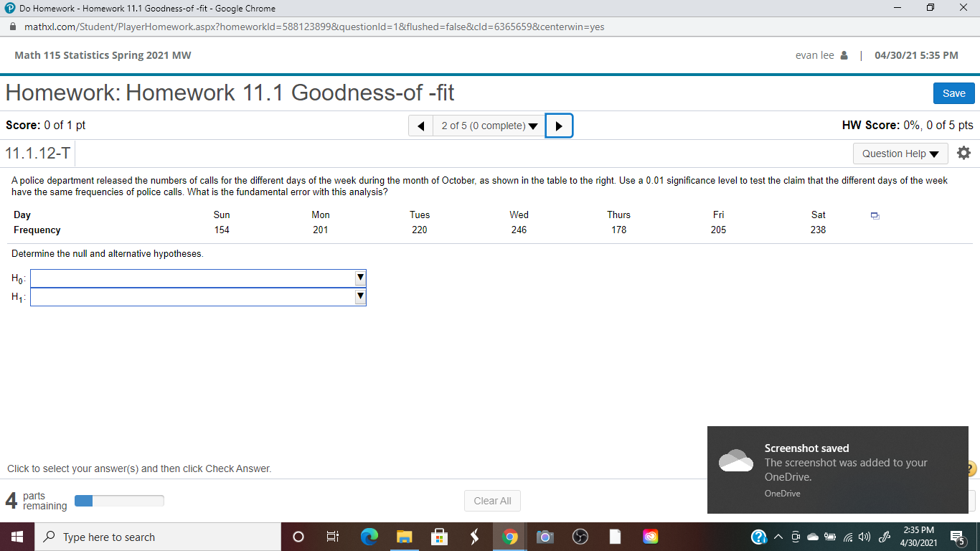This screenshot has height=551, width=980.
Task: Open the question settings gear icon
Action: click(x=963, y=152)
